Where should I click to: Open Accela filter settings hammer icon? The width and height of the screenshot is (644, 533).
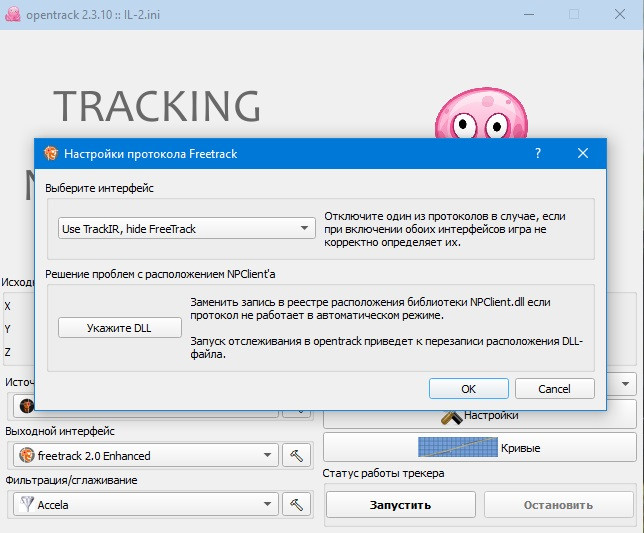coord(297,504)
